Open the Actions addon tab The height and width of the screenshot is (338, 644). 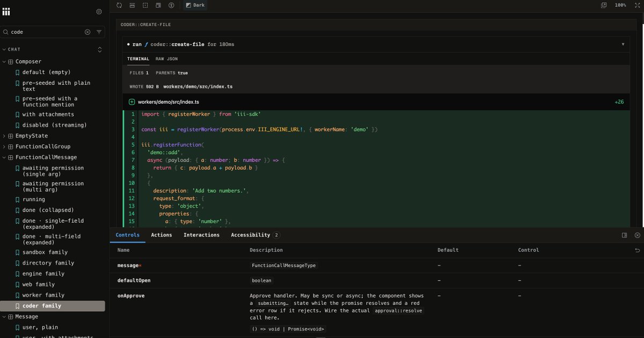162,235
